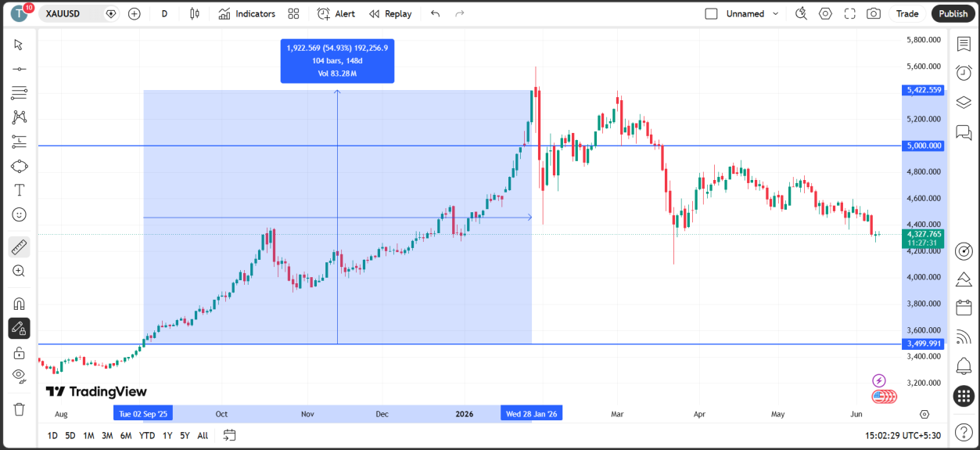The image size is (980, 450).
Task: Select the arrow cursor tool
Action: point(19,45)
